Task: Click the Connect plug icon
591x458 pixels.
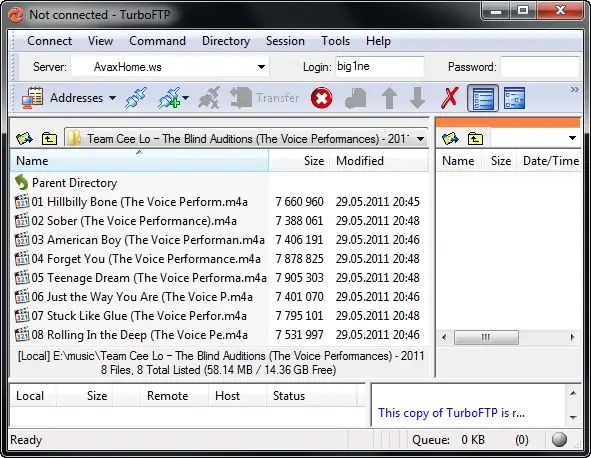Action: pos(136,98)
